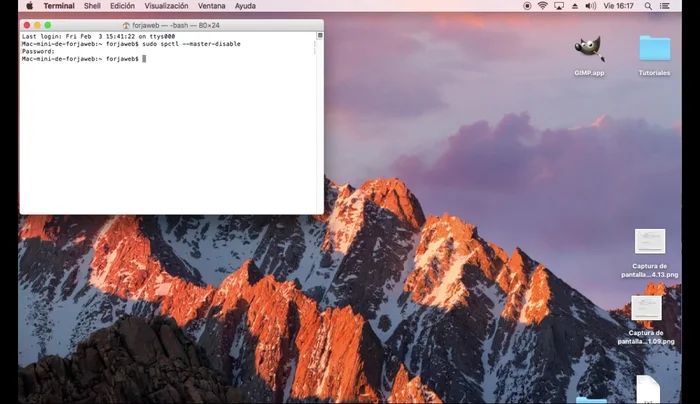Viewport: 700px width, 404px height.
Task: Open the Ventana menu
Action: (211, 6)
